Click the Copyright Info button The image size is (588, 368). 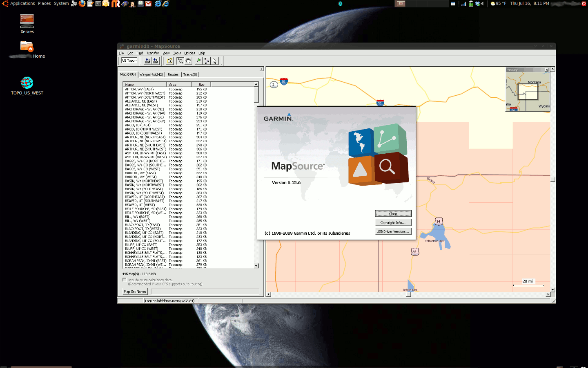[393, 222]
